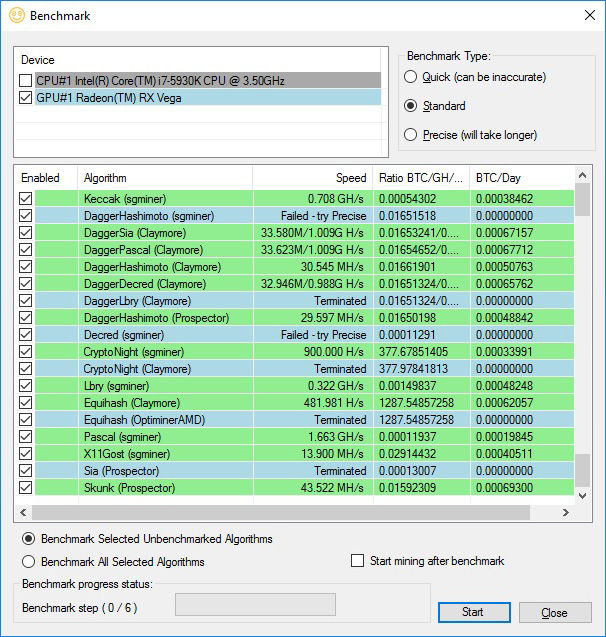Click the Benchmark step ( 0 / 6 ) label
The image size is (606, 637).
pyautogui.click(x=80, y=608)
